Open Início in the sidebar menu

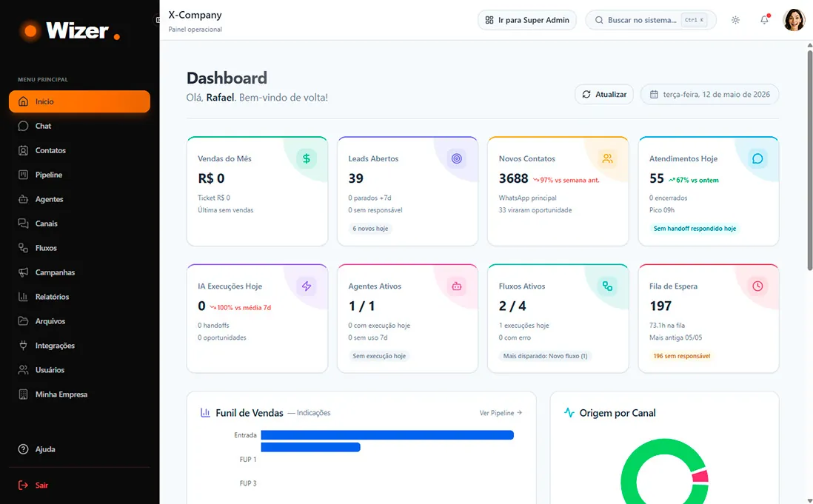click(x=79, y=101)
